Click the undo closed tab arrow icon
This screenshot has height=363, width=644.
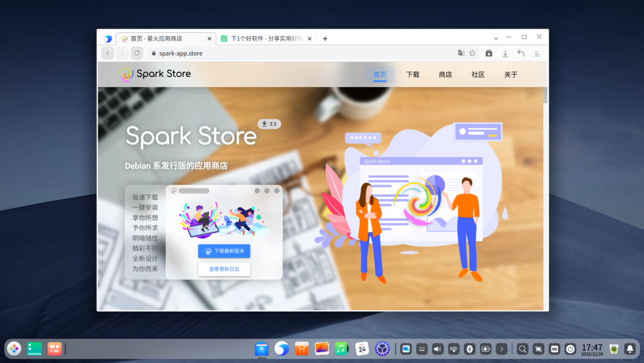click(x=521, y=54)
